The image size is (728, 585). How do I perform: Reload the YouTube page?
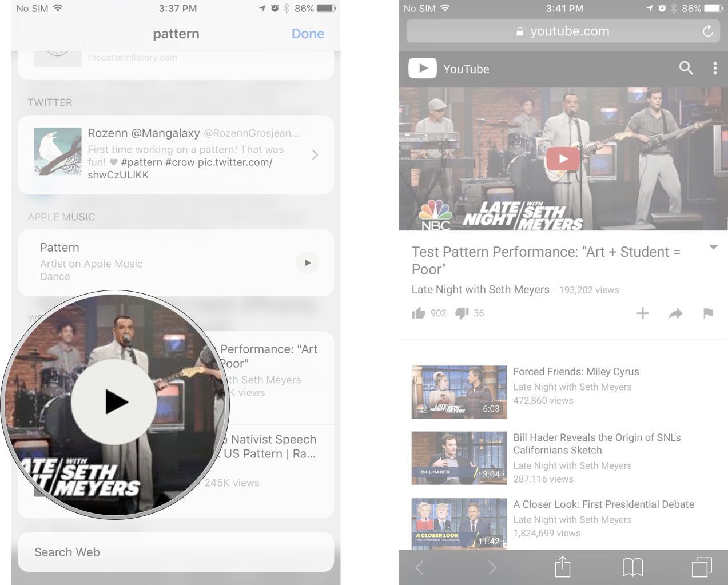point(708,31)
